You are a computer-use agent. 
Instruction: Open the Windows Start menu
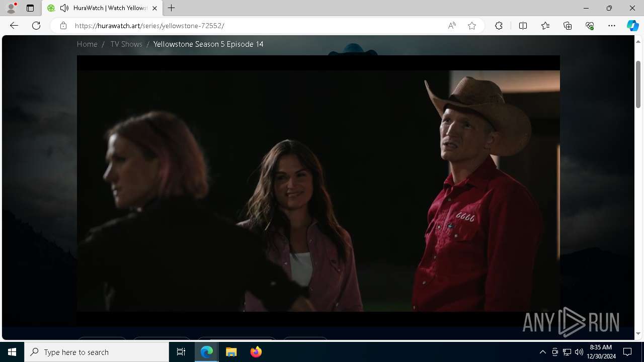(12, 352)
